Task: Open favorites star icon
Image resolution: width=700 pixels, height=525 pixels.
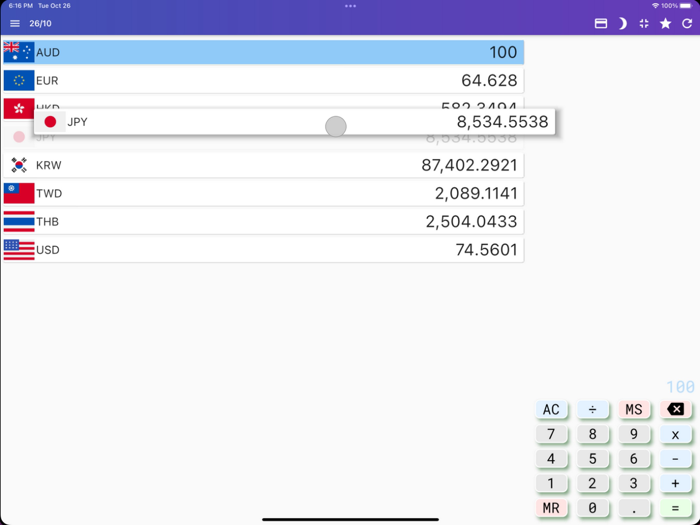Action: pos(665,23)
